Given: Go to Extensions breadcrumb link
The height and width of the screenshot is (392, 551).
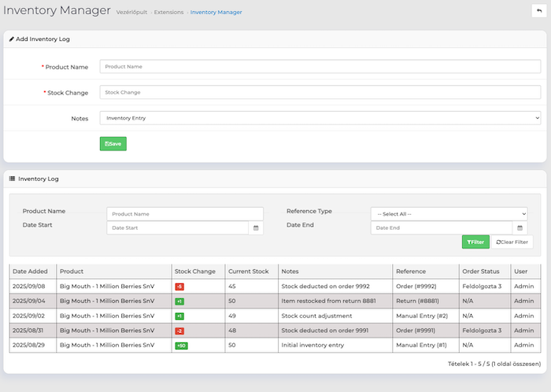Looking at the screenshot, I should [168, 13].
